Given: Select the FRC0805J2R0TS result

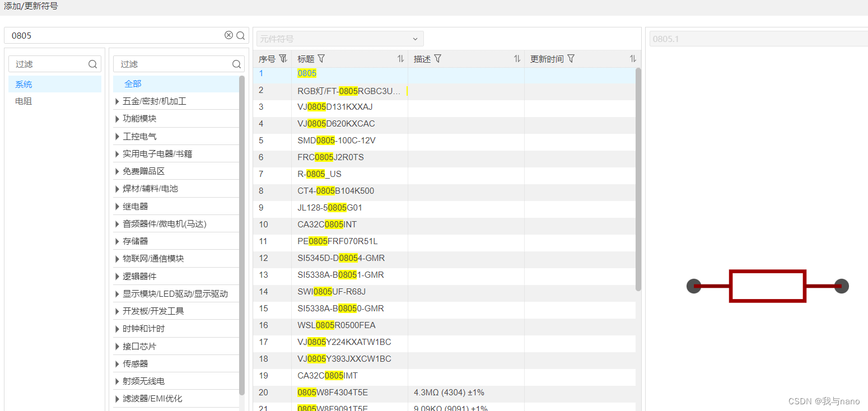Looking at the screenshot, I should click(444, 159).
